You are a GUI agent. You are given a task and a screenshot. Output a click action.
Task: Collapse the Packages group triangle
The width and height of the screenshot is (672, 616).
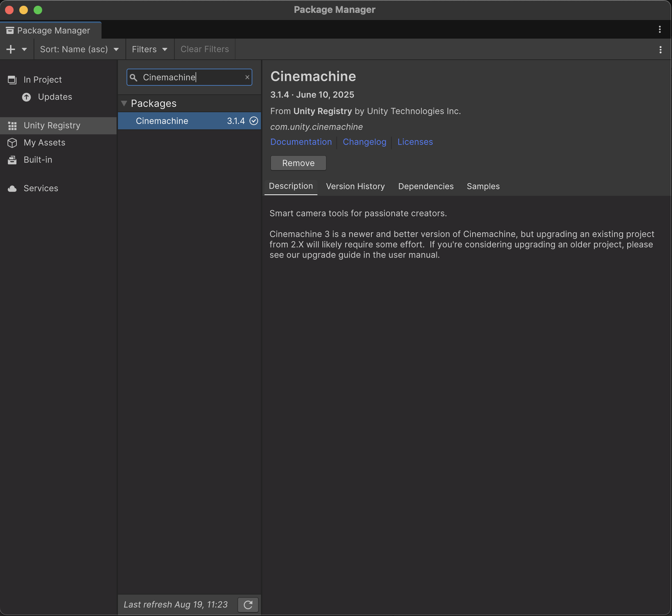pyautogui.click(x=124, y=104)
